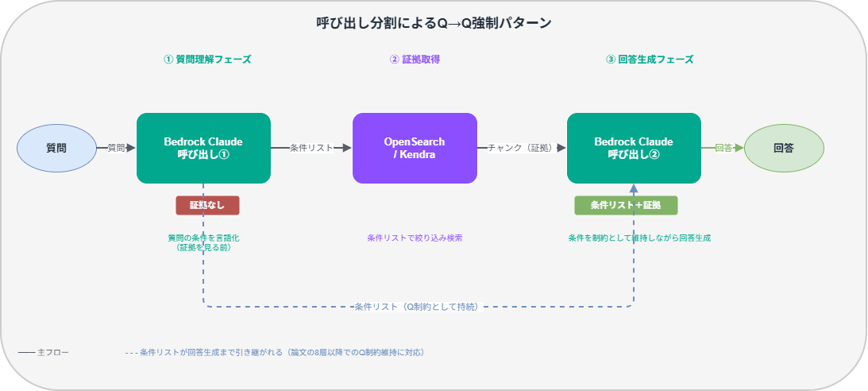Click the 質問 ellipse node
This screenshot has height=391, width=868.
click(56, 148)
